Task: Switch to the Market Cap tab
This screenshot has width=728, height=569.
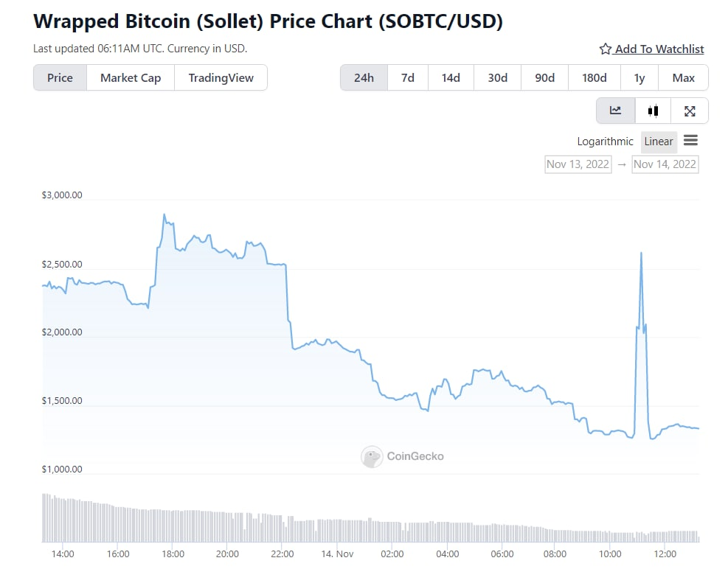Action: 131,77
